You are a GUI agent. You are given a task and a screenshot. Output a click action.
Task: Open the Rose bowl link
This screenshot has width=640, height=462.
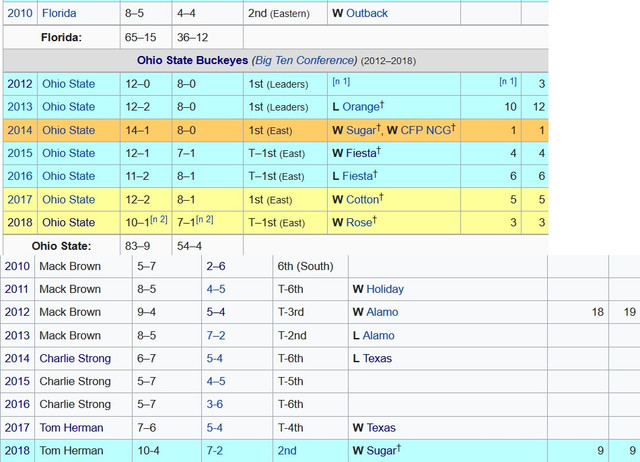tap(360, 222)
